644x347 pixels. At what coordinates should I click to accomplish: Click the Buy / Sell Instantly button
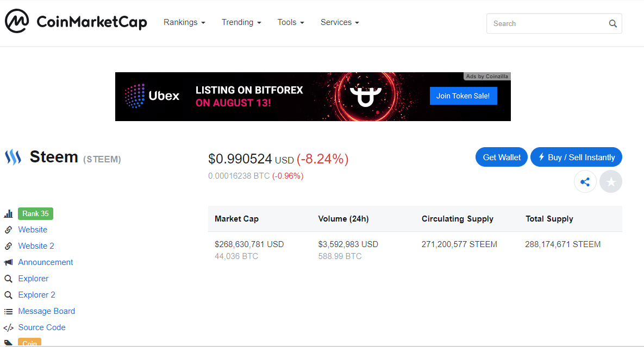(x=576, y=157)
